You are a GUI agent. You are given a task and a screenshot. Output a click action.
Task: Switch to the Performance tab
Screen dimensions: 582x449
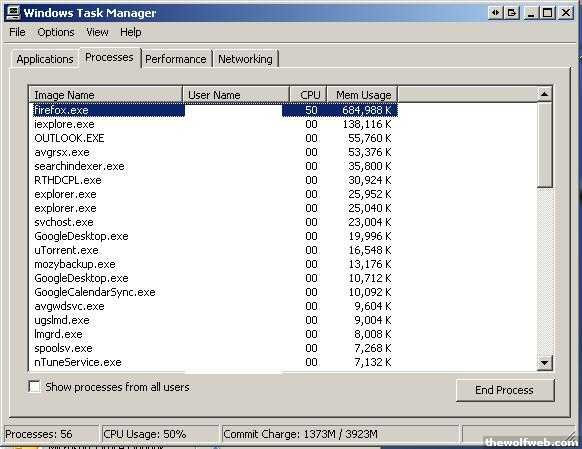click(176, 59)
